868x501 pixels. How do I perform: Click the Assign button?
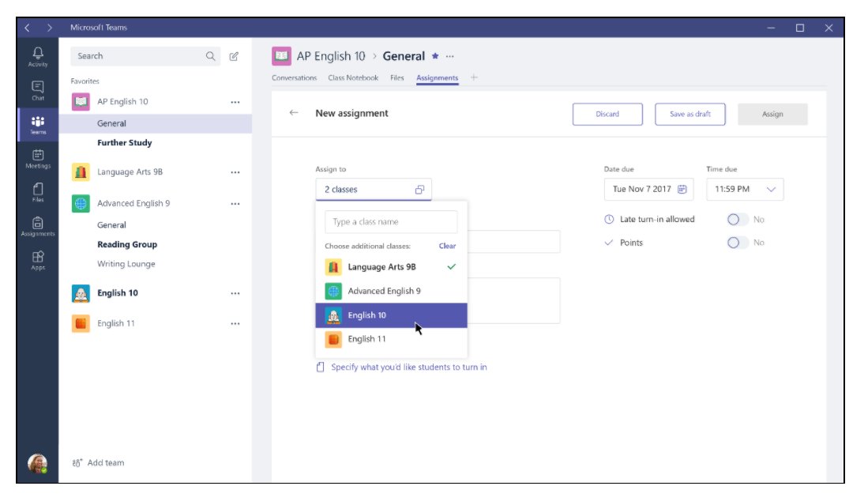(x=772, y=114)
